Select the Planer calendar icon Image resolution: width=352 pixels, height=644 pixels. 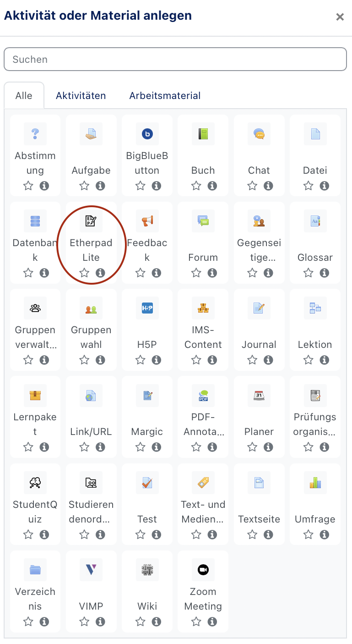point(259,395)
